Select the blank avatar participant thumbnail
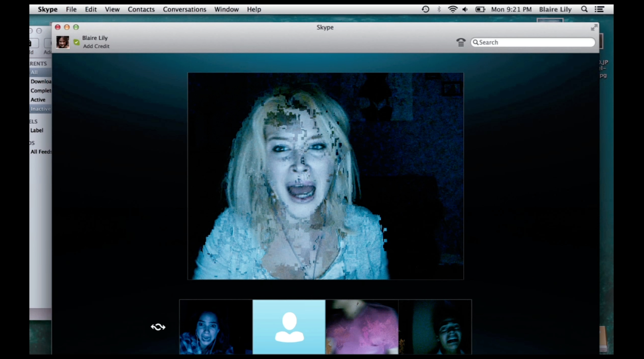644x359 pixels. pyautogui.click(x=289, y=327)
